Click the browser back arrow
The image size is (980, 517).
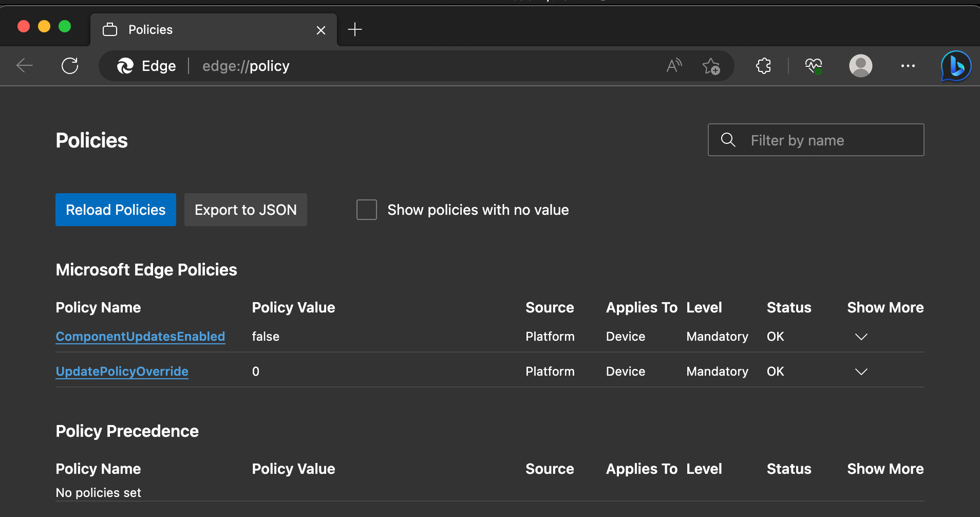[x=24, y=66]
